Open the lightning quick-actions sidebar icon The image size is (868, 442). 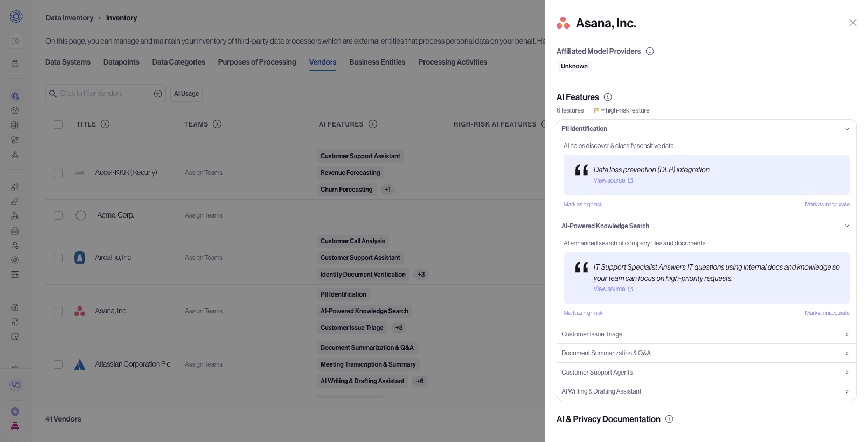click(x=16, y=40)
